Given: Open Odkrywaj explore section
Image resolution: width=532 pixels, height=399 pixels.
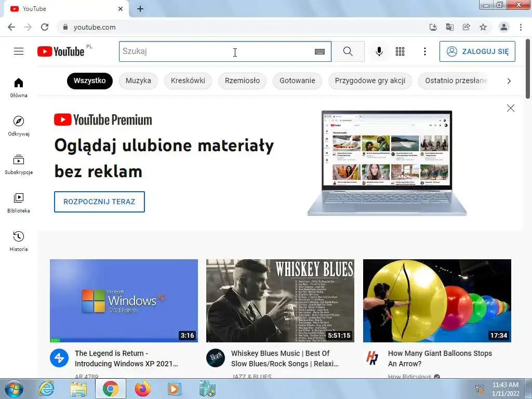Looking at the screenshot, I should pos(19,126).
